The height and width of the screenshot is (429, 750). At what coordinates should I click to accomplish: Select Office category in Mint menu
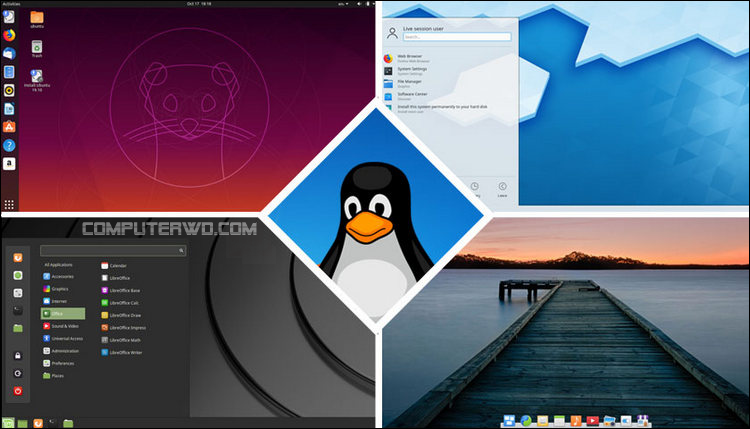[63, 314]
